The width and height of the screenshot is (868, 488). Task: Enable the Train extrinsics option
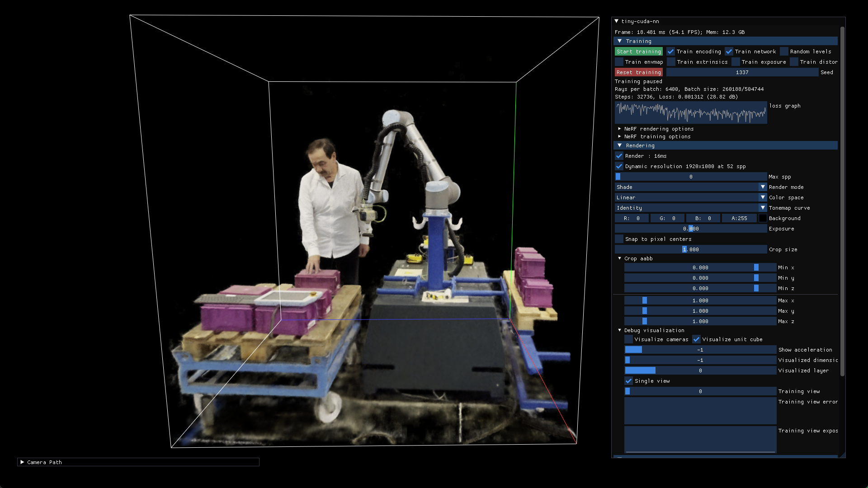(x=670, y=62)
